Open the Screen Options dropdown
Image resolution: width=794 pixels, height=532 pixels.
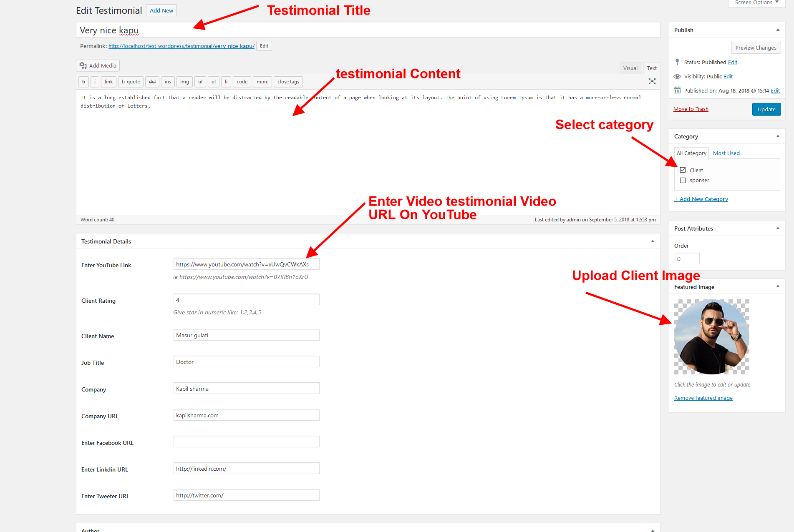click(x=756, y=3)
